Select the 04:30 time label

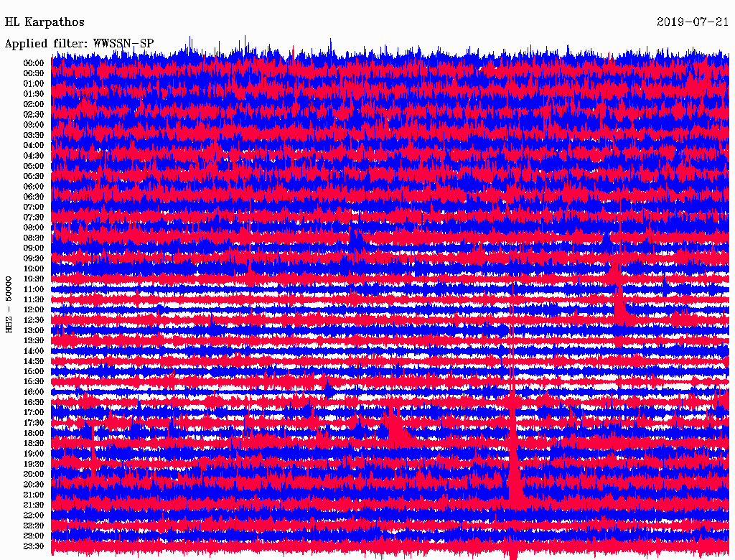click(34, 156)
